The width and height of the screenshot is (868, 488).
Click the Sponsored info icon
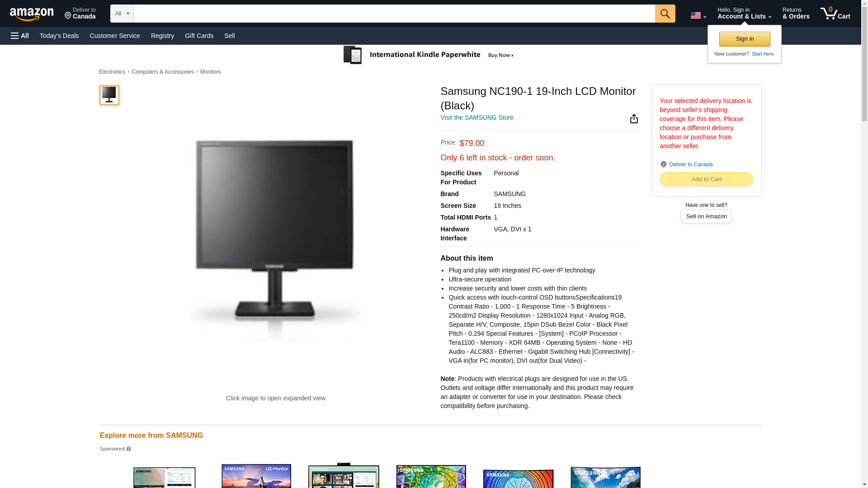pos(128,449)
